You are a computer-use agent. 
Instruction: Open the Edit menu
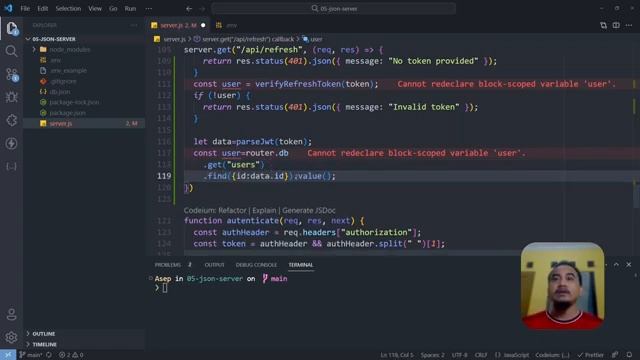click(42, 9)
